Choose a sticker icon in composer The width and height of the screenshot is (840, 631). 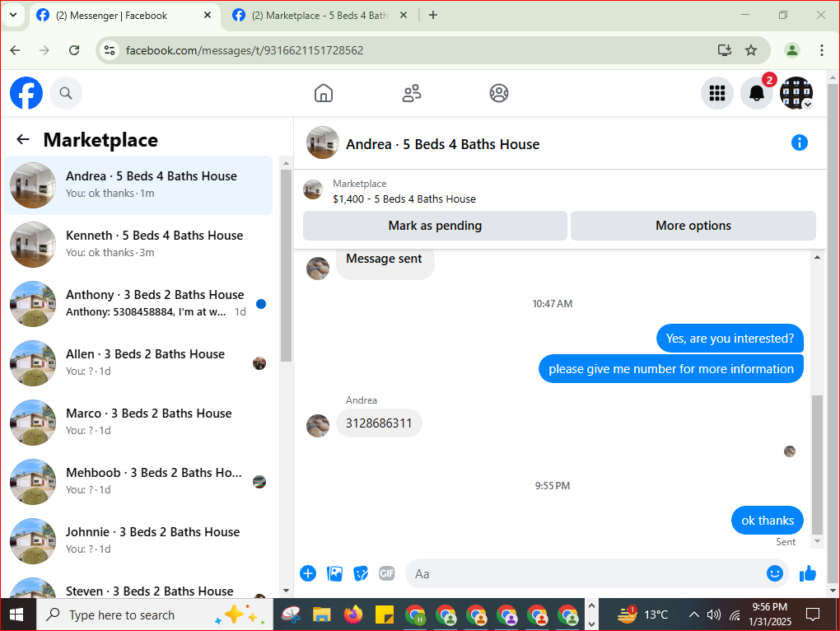click(361, 573)
